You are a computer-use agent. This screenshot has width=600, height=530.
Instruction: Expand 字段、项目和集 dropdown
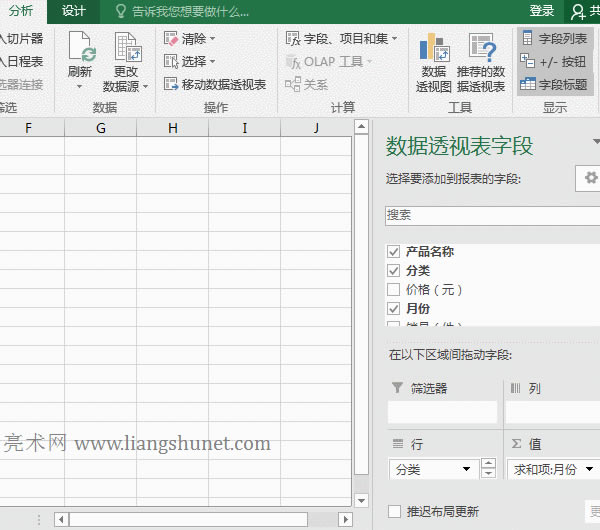341,38
